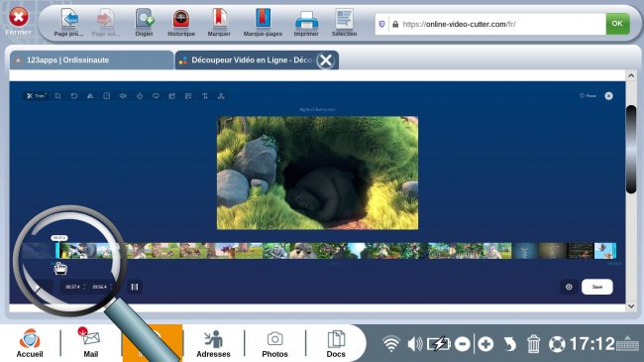The width and height of the screenshot is (644, 362).
Task: Click the Wi-Fi icon in the taskbar
Action: point(390,343)
